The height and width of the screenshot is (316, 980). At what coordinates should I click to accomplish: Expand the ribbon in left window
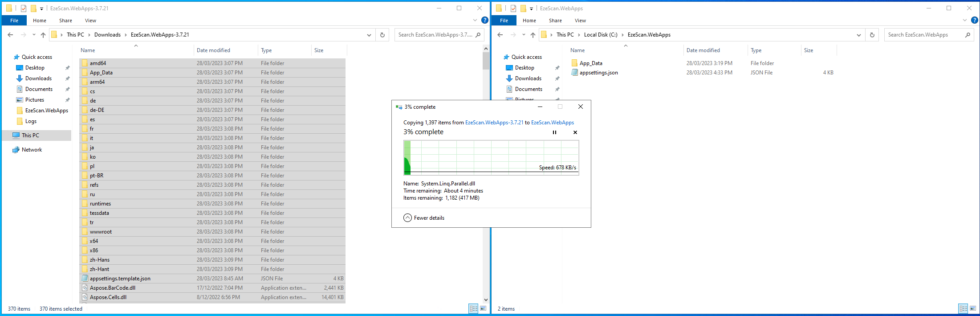click(475, 20)
